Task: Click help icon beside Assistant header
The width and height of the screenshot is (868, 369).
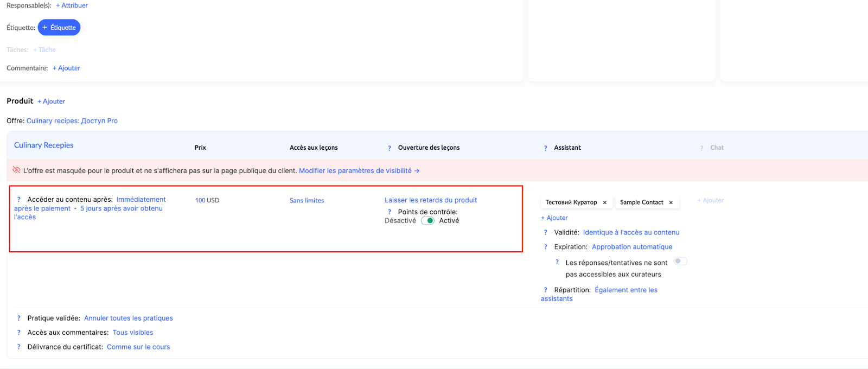Action: 545,148
